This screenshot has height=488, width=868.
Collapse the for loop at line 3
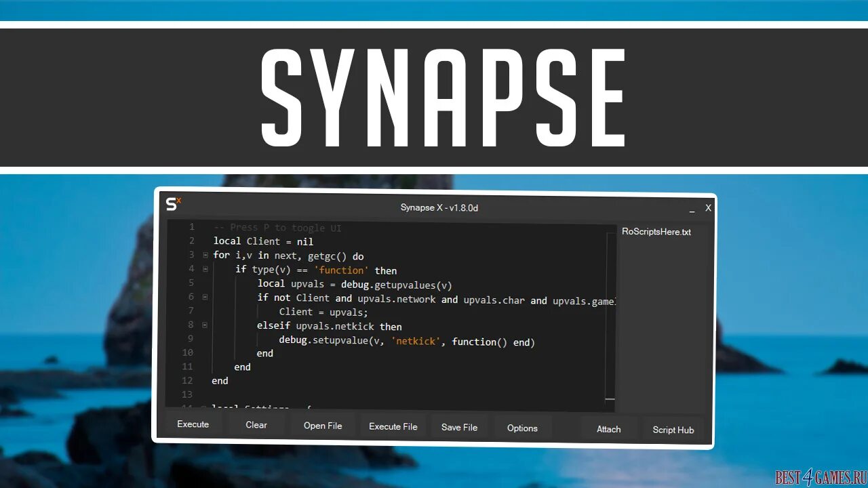(205, 256)
